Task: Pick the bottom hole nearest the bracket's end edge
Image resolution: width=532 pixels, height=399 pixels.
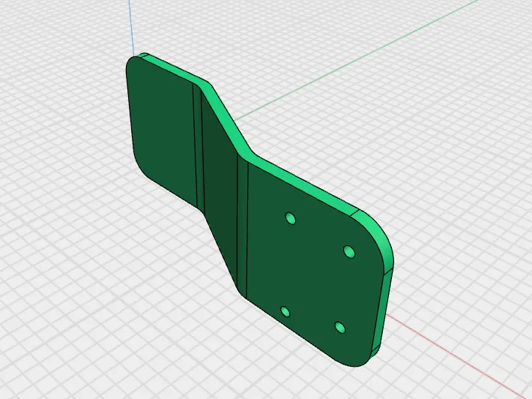Action: click(340, 327)
